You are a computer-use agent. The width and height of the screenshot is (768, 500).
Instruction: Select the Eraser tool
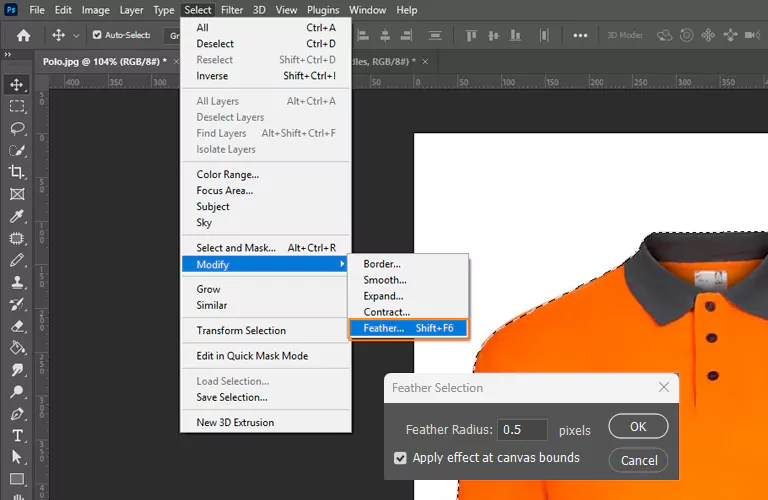point(17,326)
